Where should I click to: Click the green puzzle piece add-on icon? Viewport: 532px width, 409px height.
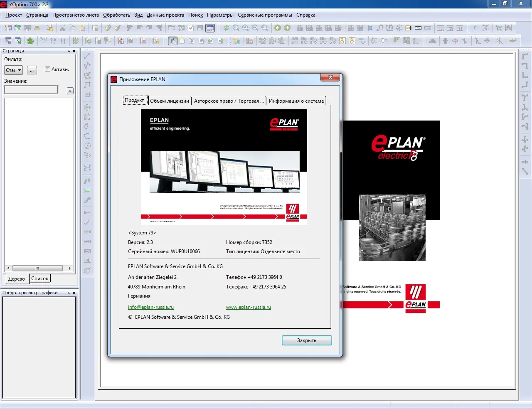31,41
